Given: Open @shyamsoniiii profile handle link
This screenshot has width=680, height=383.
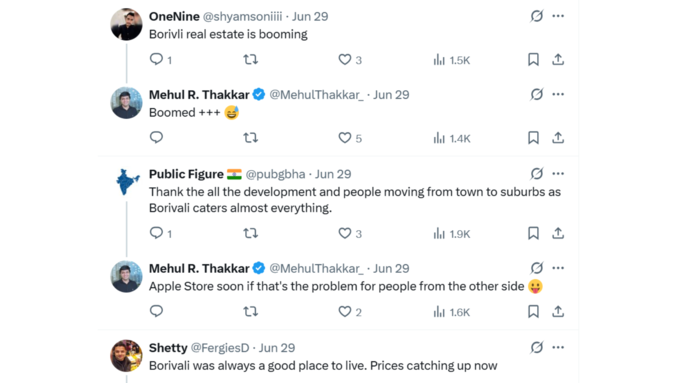Looking at the screenshot, I should click(x=242, y=16).
